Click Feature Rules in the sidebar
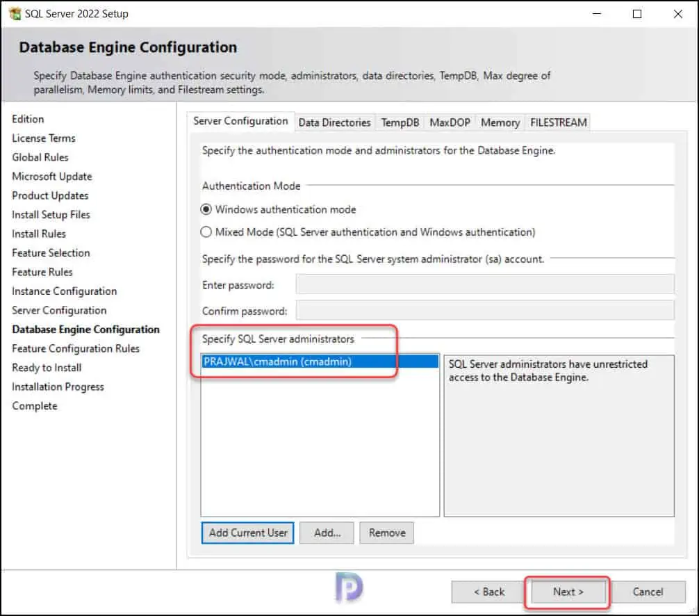 [42, 272]
